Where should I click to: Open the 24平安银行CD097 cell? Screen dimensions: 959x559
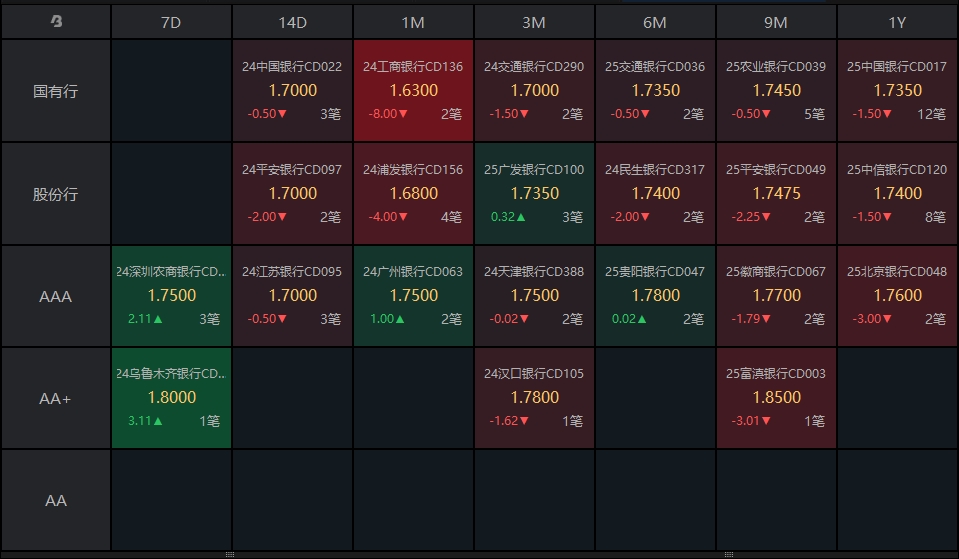pos(292,194)
